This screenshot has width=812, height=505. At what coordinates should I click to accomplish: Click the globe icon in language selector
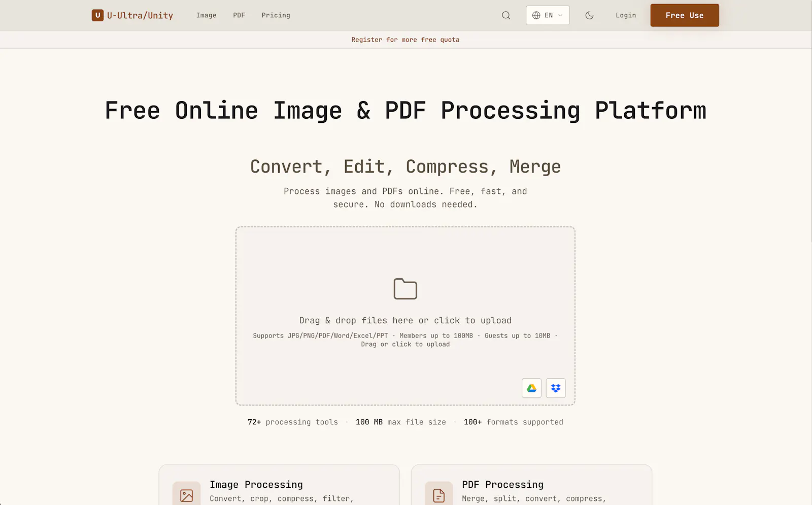[536, 15]
